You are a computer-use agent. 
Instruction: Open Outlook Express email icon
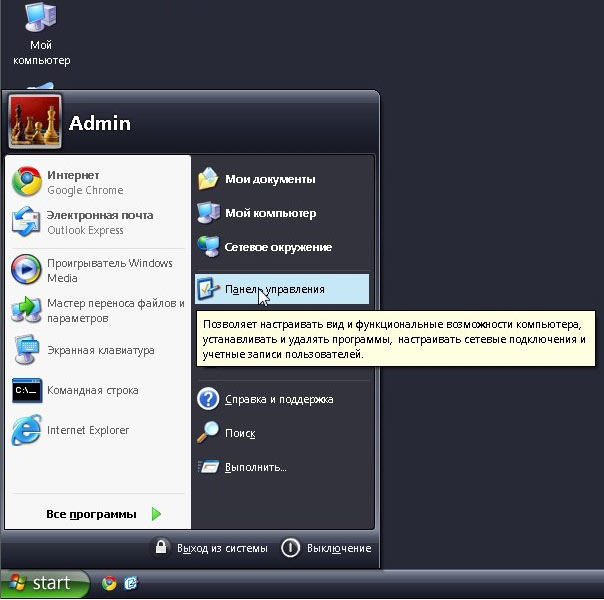26,222
